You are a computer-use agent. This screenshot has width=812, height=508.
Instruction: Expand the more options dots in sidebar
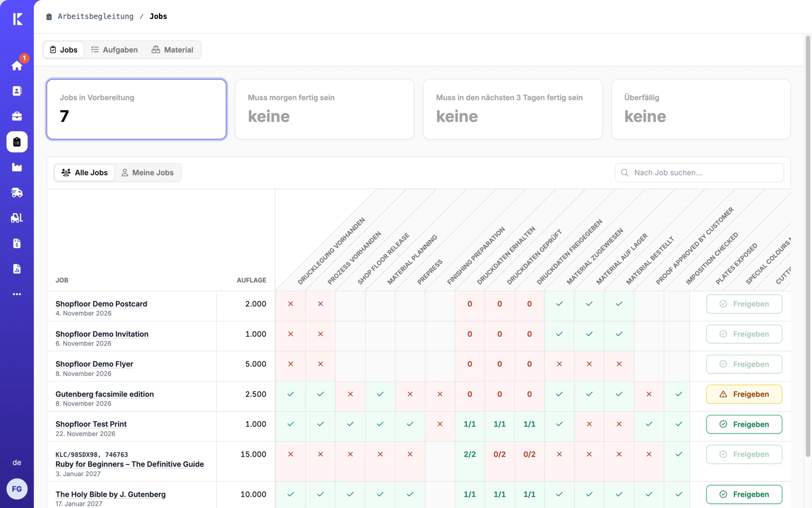pos(17,294)
